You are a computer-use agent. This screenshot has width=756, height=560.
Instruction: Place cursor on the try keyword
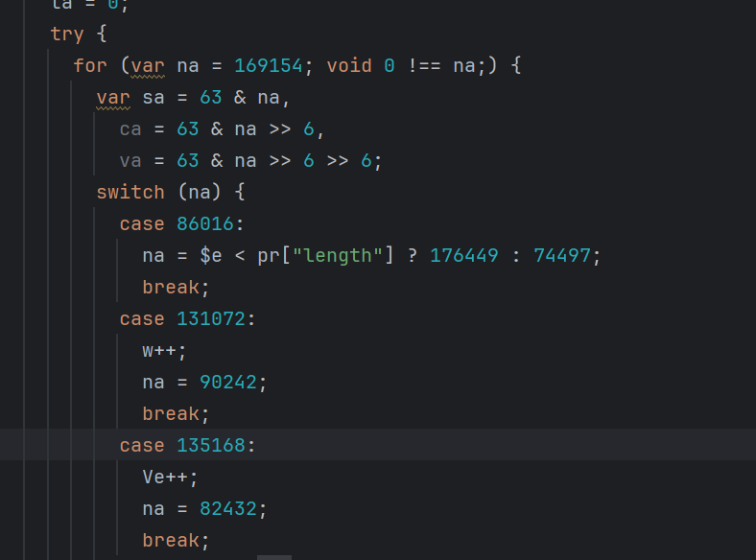pos(67,35)
